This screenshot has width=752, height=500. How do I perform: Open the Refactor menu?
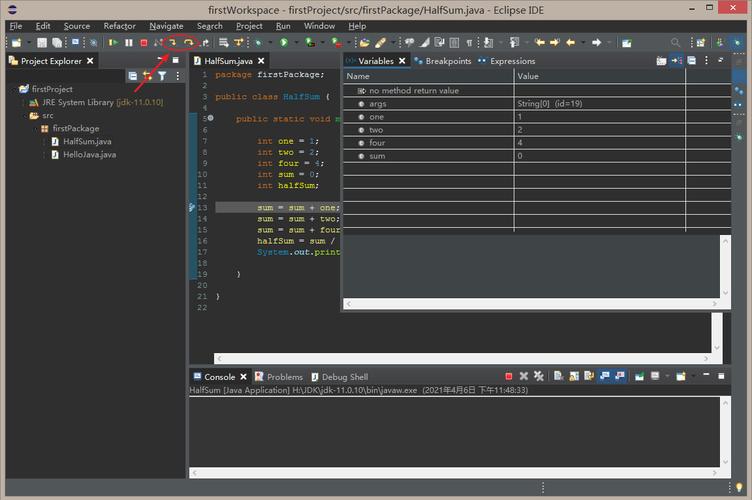tap(119, 26)
